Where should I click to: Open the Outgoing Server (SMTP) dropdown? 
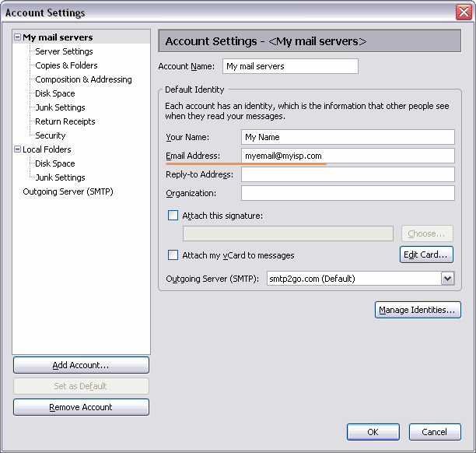tap(447, 279)
